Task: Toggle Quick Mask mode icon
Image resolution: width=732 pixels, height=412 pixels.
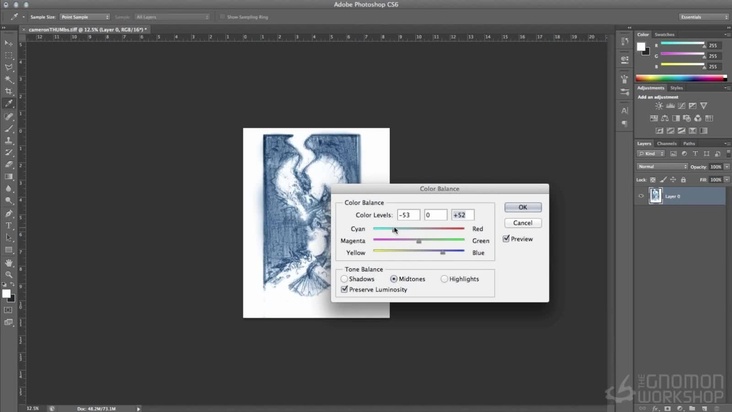Action: tap(8, 310)
